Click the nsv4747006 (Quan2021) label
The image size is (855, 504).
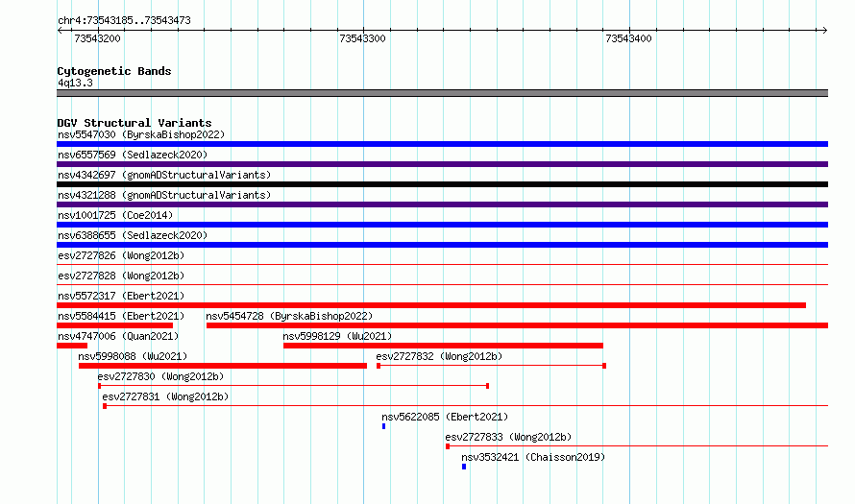118,336
